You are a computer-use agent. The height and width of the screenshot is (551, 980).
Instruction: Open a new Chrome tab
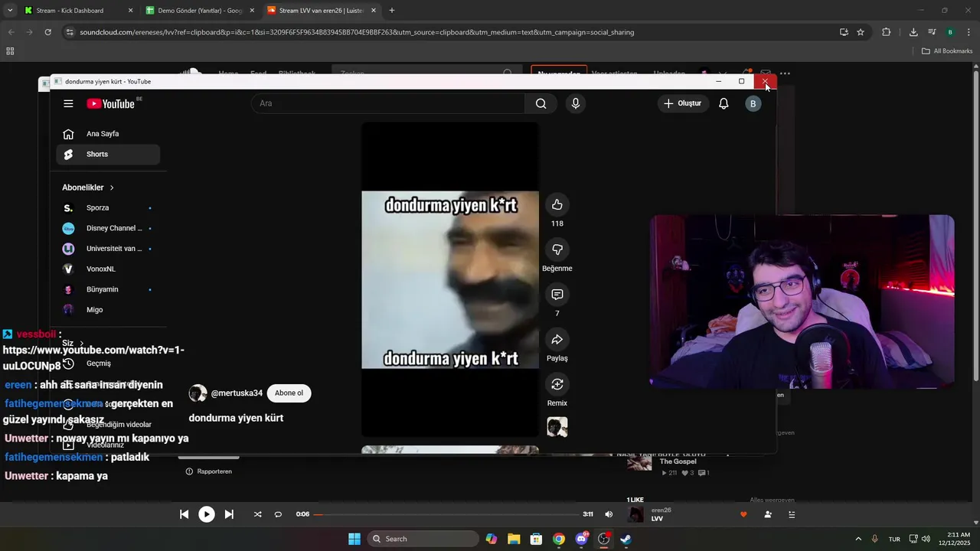392,11
